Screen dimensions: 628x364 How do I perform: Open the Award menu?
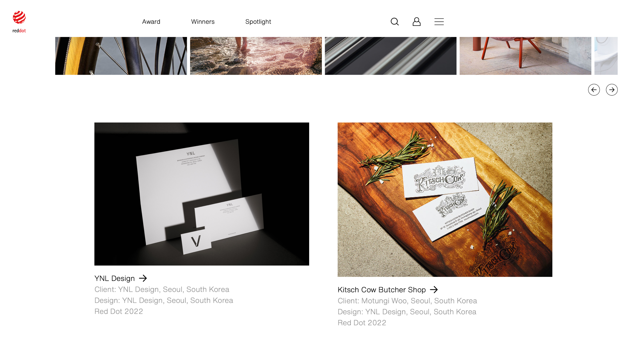[151, 22]
